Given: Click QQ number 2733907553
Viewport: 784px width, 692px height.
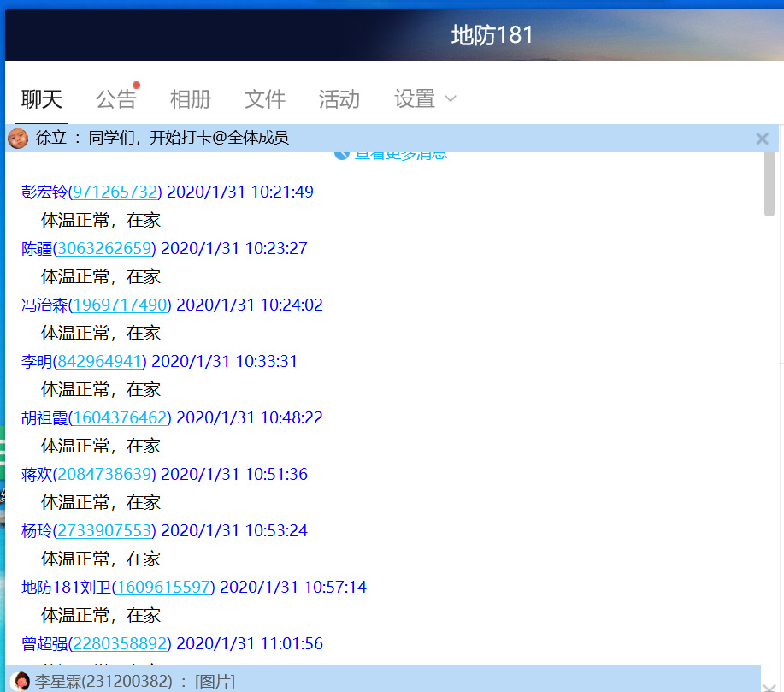Looking at the screenshot, I should coord(104,531).
